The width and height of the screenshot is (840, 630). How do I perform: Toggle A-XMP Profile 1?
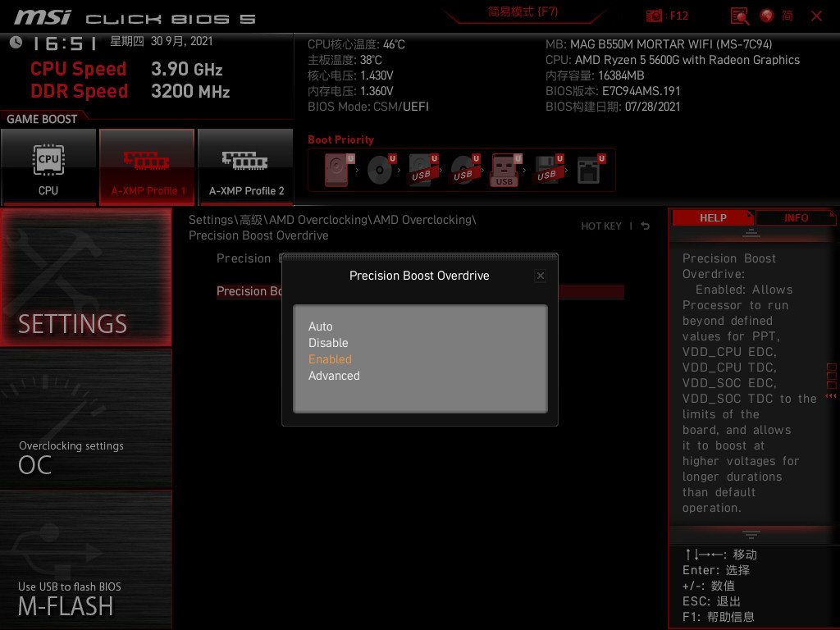point(147,167)
